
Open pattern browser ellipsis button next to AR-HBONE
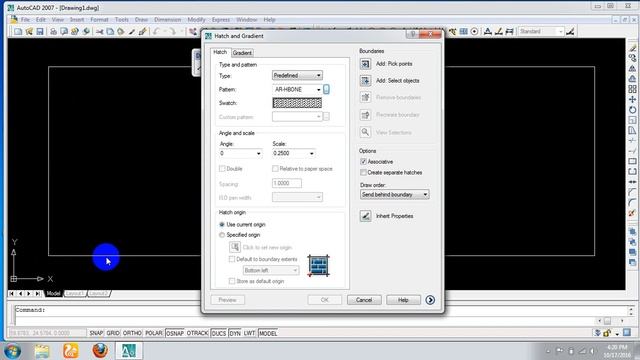click(326, 89)
